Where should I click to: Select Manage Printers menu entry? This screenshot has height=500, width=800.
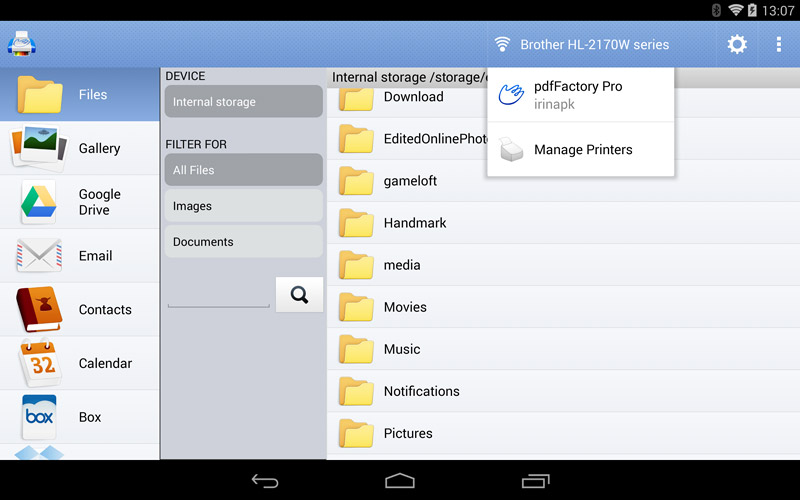pos(582,150)
